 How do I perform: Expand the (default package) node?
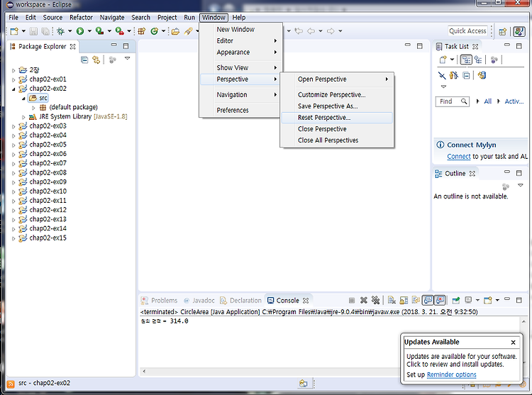[x=33, y=108]
